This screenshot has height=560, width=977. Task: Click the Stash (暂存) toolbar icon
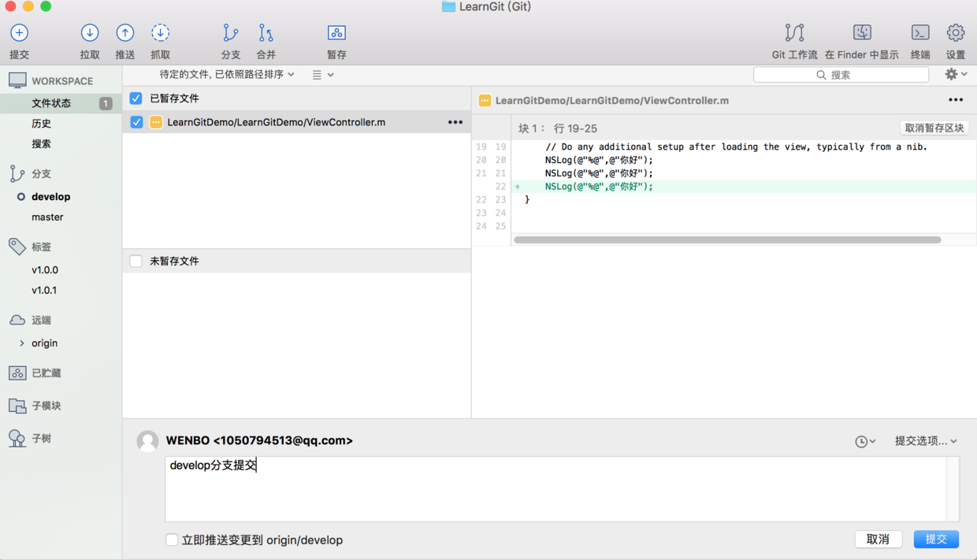[336, 33]
